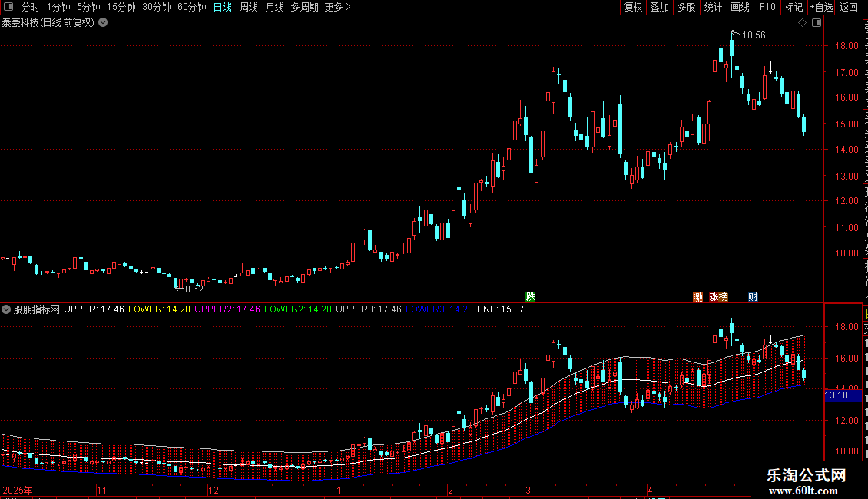Image resolution: width=868 pixels, height=499 pixels.
Task: Open the 统计 statistics tool
Action: click(713, 7)
